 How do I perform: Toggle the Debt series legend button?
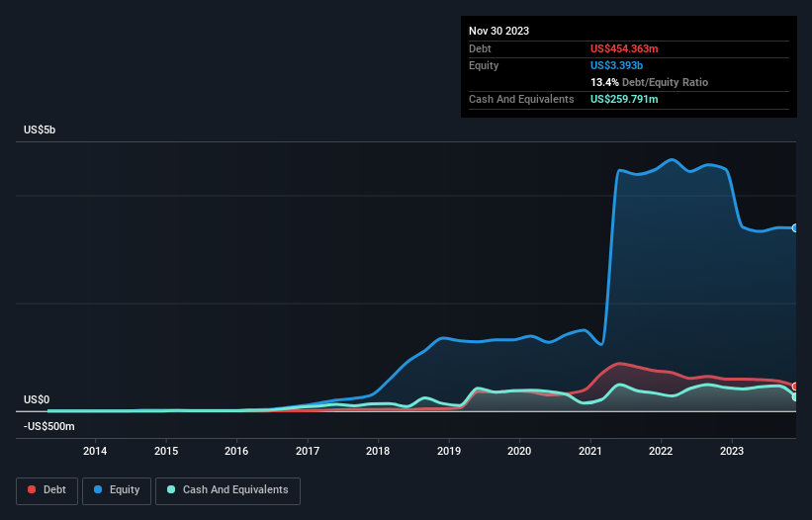coord(46,490)
